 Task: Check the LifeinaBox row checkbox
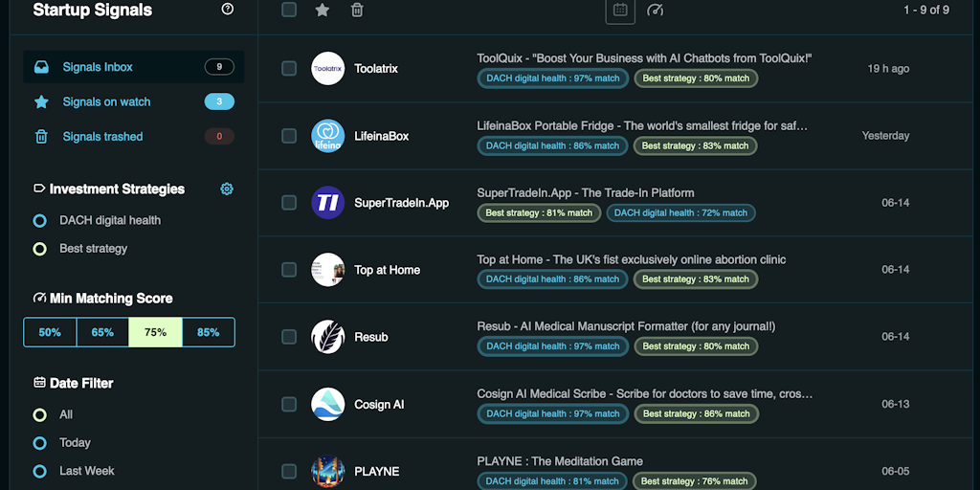289,136
